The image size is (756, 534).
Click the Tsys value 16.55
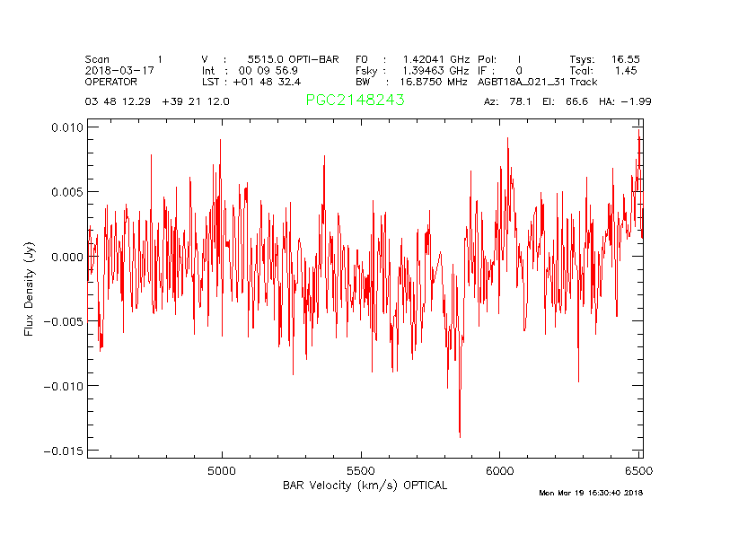pyautogui.click(x=626, y=59)
